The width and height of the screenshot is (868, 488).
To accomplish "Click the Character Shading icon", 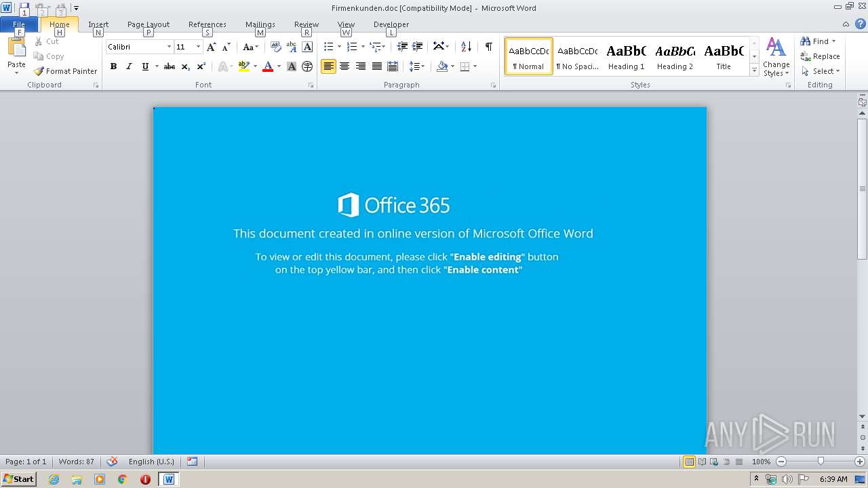I will tap(292, 66).
